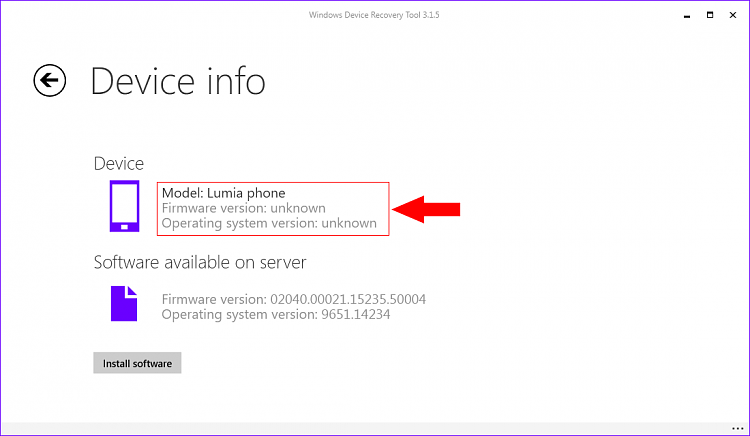Open the three-dots menu at bottom right
Image resolution: width=750 pixels, height=436 pixels.
[737, 429]
